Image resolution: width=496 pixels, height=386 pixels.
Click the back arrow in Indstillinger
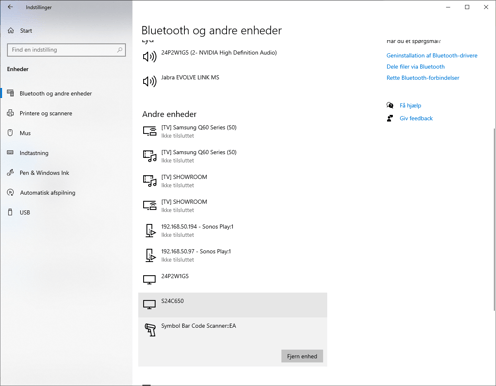[10, 7]
